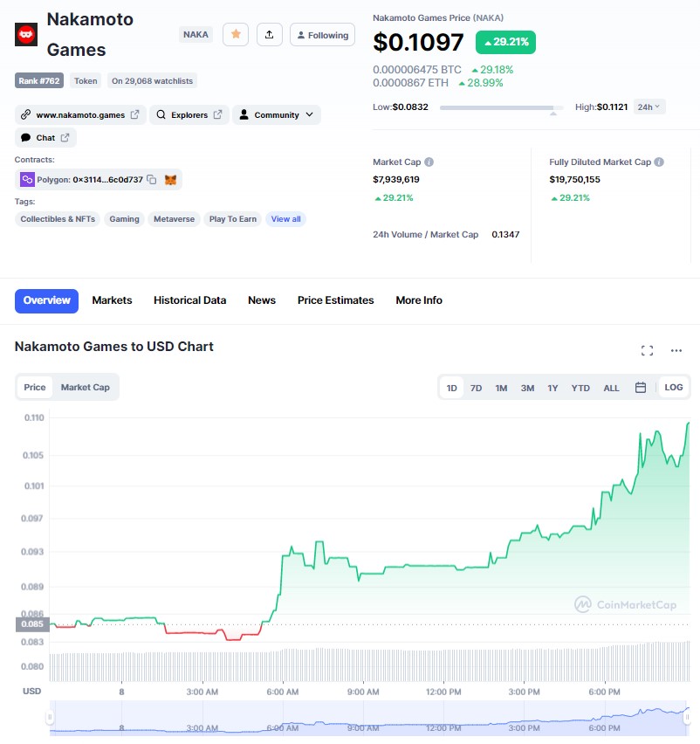
Task: Expand the Community dropdown
Action: coord(277,114)
